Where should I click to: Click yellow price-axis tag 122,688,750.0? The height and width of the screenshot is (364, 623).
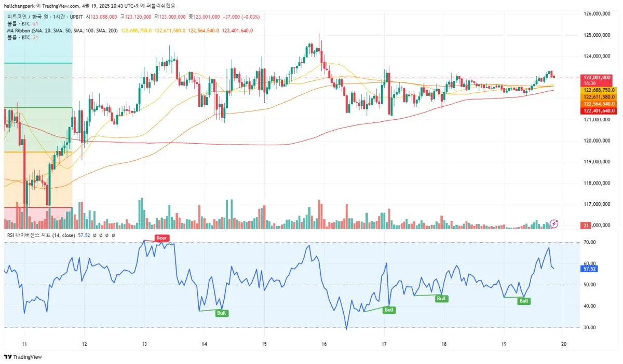(599, 90)
